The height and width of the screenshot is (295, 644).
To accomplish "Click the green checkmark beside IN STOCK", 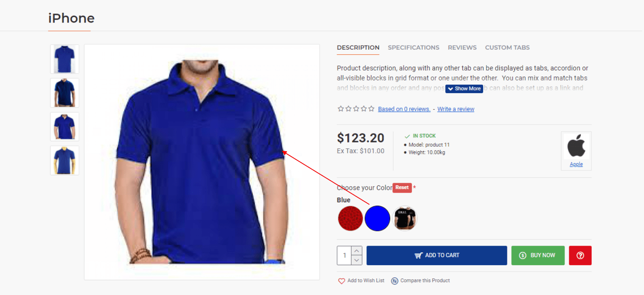I will click(407, 136).
